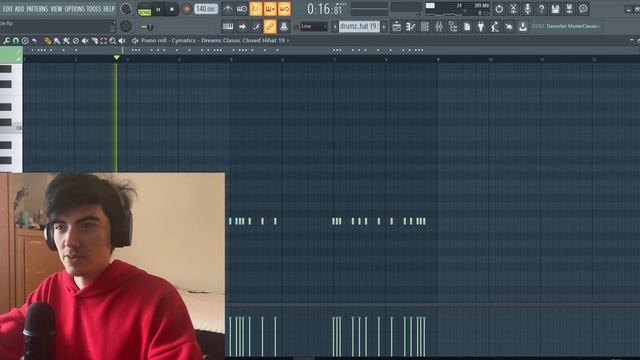
Task: Click one-click audio recording microphone icon
Action: click(x=527, y=9)
